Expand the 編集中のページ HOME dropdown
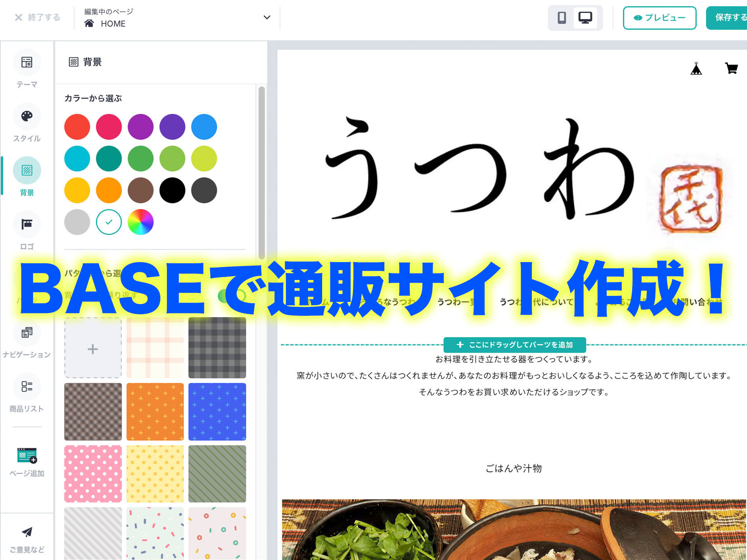Screen dimensions: 747x560 pyautogui.click(x=267, y=17)
